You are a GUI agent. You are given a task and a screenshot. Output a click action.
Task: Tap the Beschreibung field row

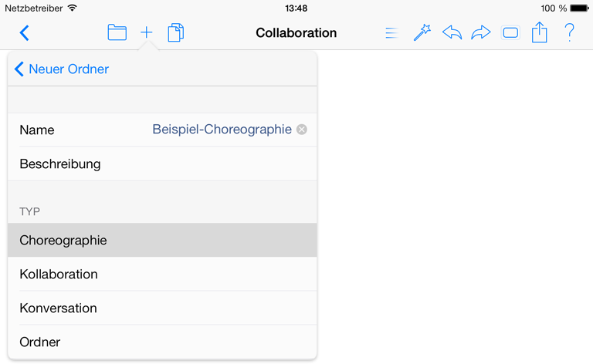click(x=162, y=163)
